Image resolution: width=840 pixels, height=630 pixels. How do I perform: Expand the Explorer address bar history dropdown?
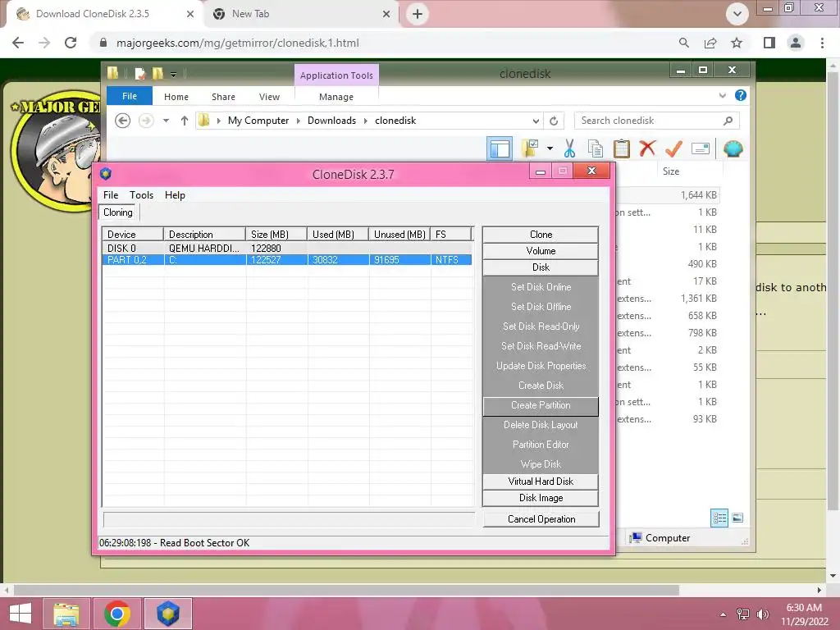point(536,121)
